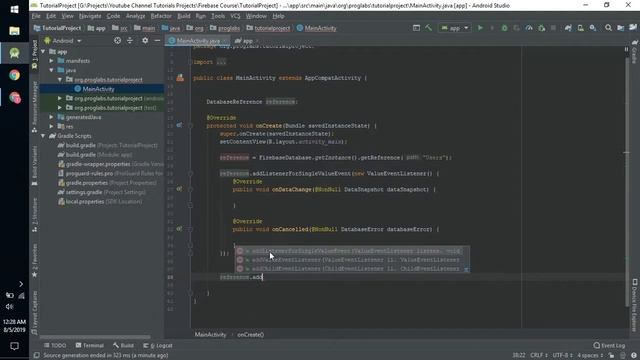Open the Terminal tool window
The image size is (640, 360).
[x=89, y=346]
